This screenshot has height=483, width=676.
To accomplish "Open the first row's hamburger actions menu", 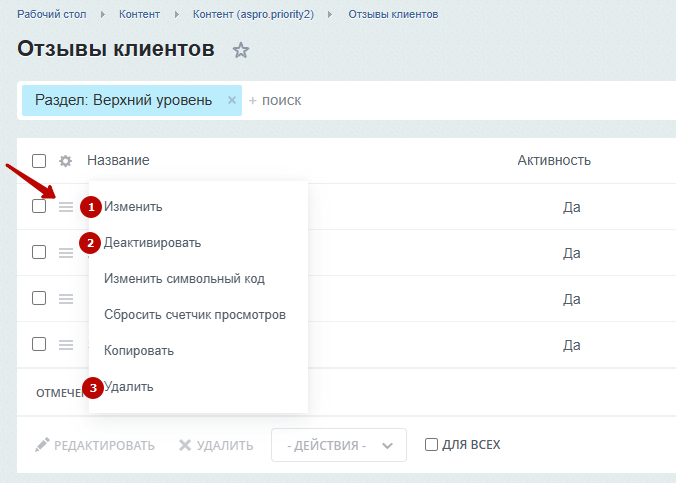I will pos(66,207).
